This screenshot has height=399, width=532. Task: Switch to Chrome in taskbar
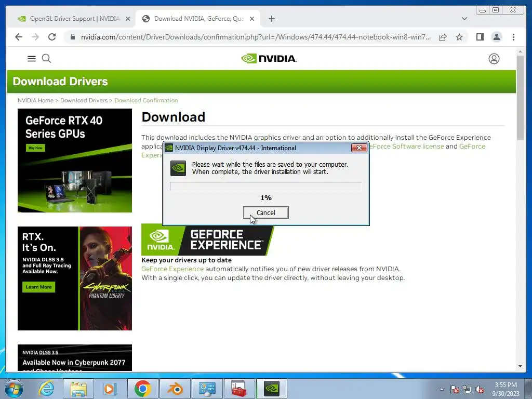pyautogui.click(x=142, y=389)
